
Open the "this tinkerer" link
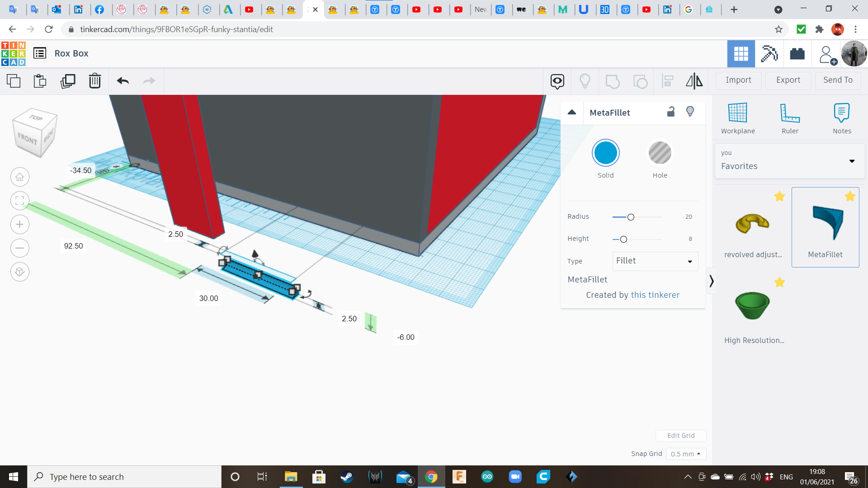[655, 295]
